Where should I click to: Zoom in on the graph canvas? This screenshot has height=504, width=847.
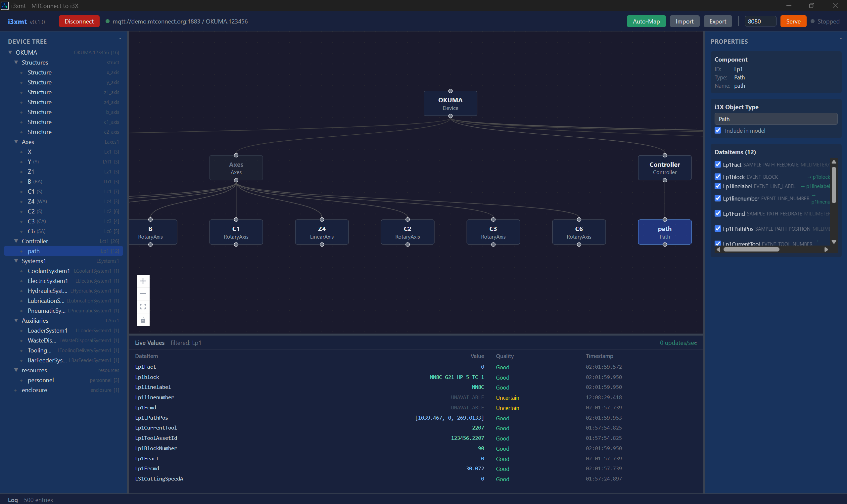pos(143,281)
